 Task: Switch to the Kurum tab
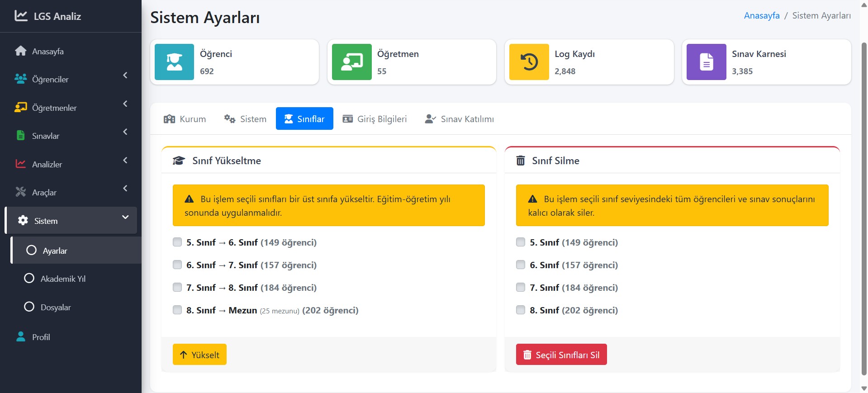coord(185,119)
